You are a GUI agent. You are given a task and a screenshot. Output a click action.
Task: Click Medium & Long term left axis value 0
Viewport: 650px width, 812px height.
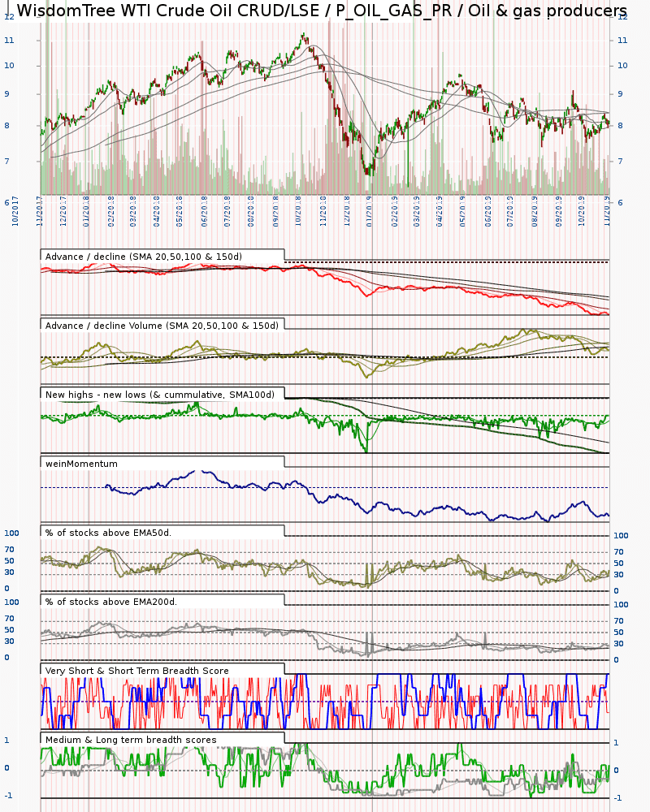click(6, 768)
